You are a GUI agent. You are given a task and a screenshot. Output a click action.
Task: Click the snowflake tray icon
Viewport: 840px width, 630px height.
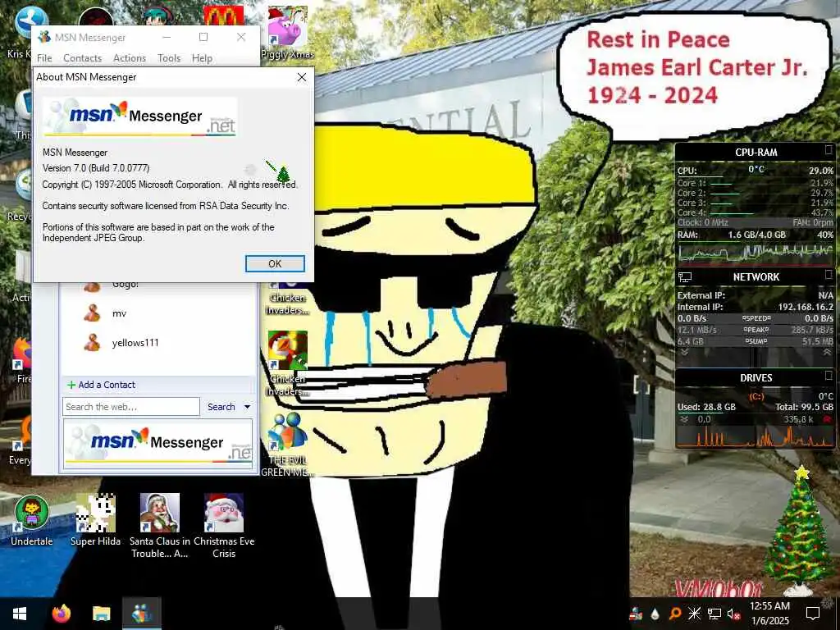694,614
